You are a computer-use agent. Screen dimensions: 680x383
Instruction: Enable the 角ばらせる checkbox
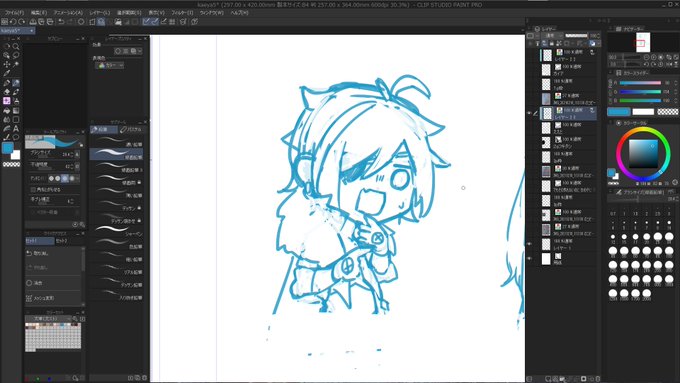click(33, 190)
